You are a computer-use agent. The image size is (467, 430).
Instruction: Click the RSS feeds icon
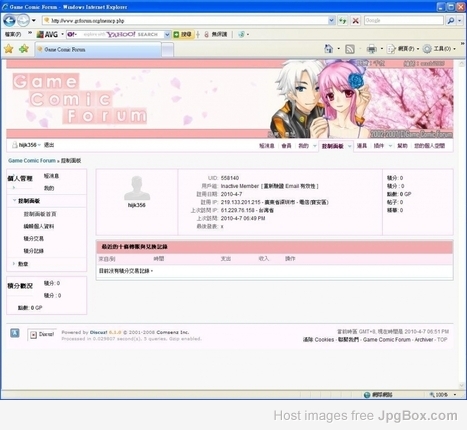tap(350, 49)
